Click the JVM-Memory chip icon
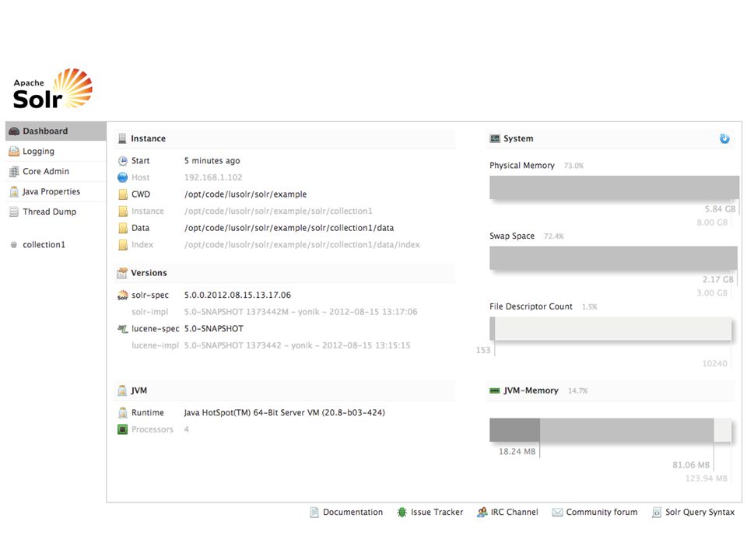 point(495,390)
